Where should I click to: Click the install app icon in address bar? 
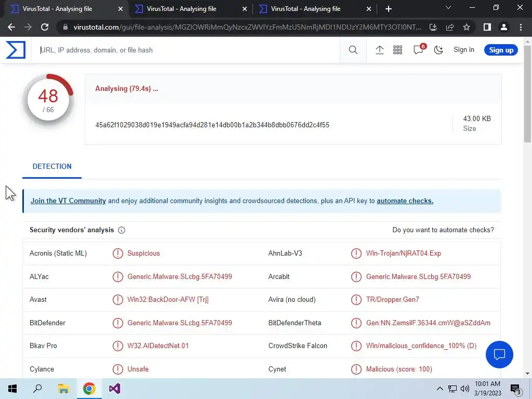433,27
